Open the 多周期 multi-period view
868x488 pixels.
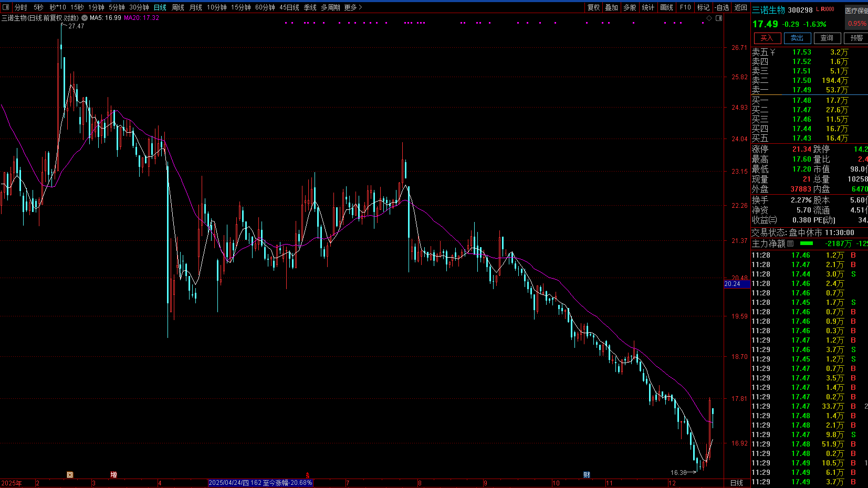(331, 7)
